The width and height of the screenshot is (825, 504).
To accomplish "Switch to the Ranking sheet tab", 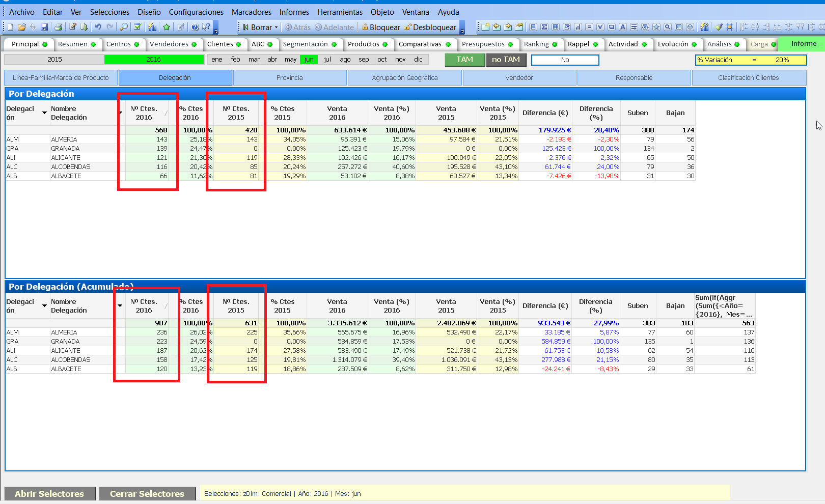I will point(541,44).
